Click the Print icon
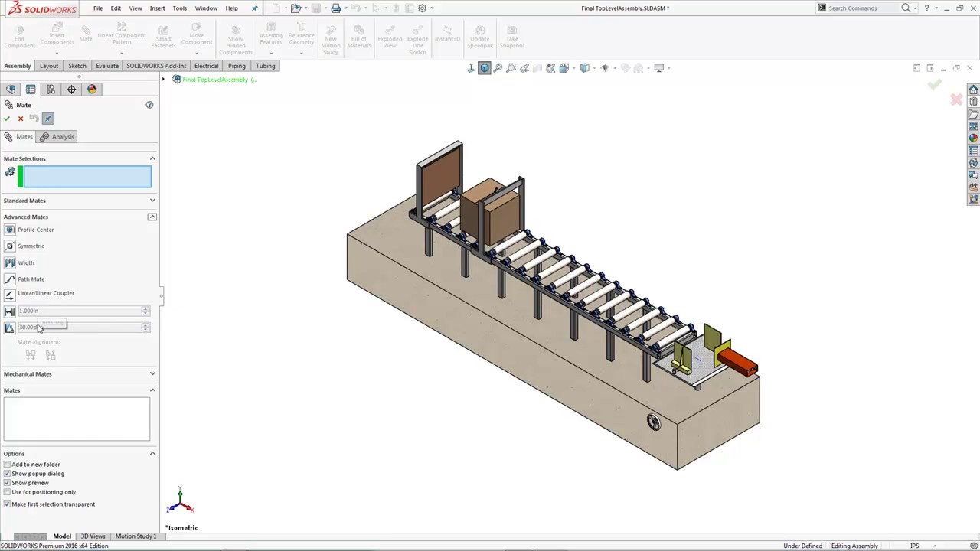Screen dimensions: 980x551 pos(335,8)
